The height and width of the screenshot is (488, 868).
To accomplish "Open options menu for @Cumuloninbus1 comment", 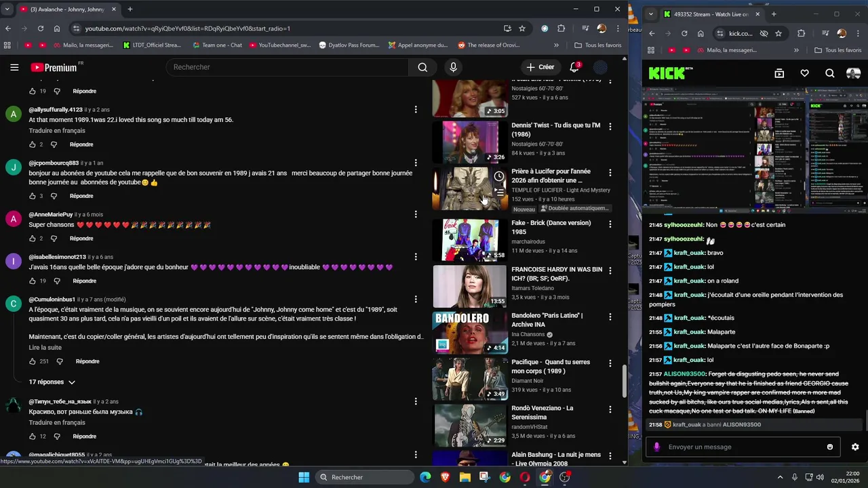I will point(416,300).
